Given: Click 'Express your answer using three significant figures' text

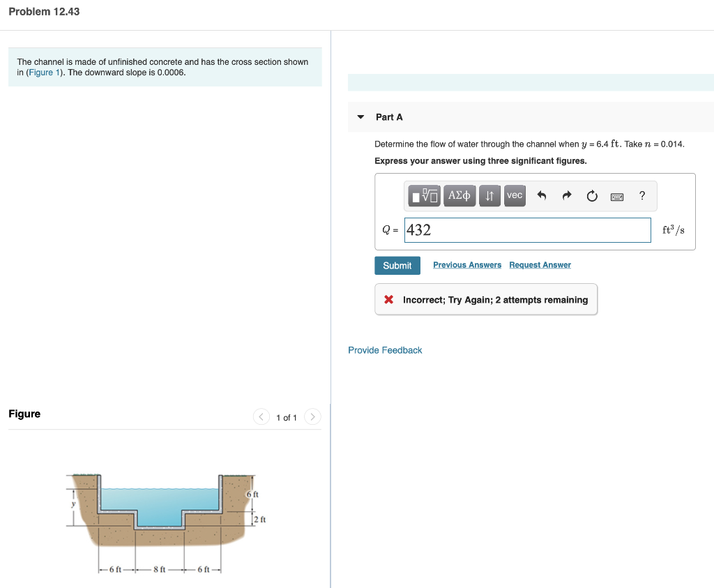Looking at the screenshot, I should pos(480,161).
